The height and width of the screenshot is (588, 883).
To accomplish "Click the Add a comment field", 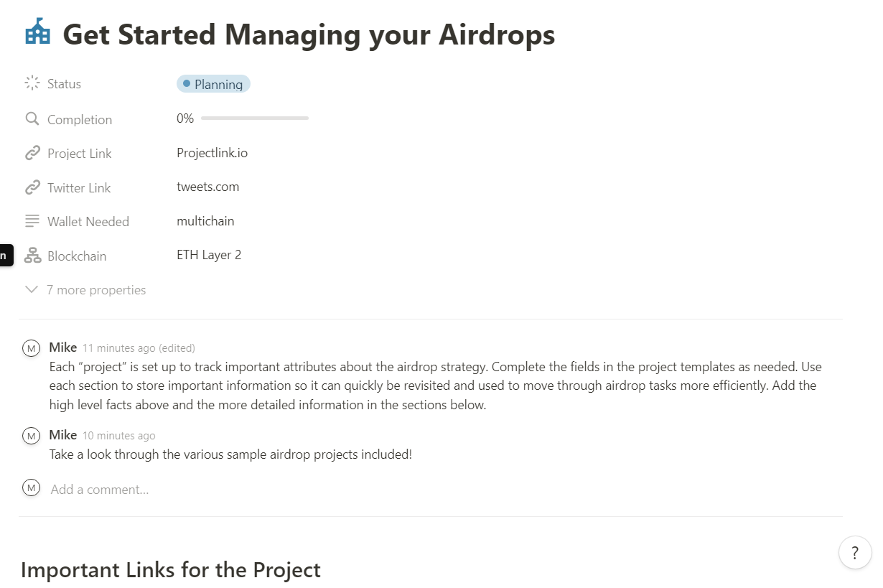I will 100,490.
